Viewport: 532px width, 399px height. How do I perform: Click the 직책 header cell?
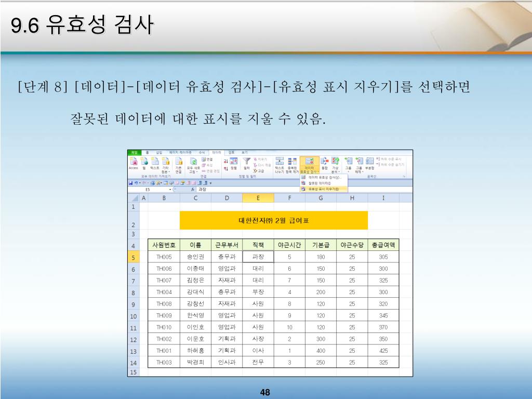tap(258, 245)
